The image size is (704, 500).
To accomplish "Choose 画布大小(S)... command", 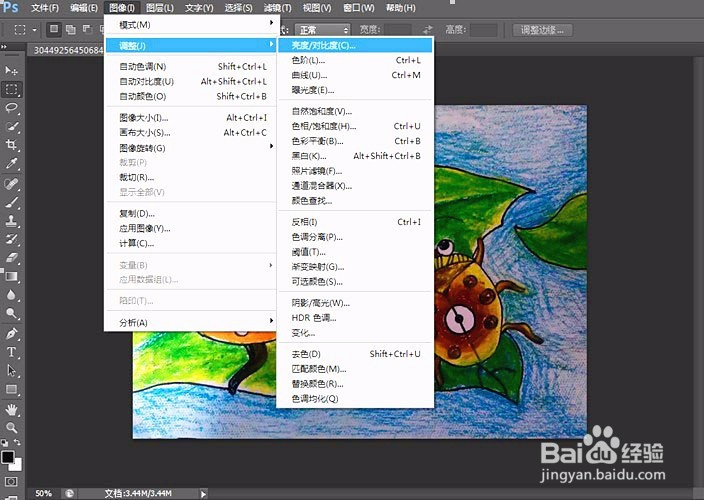I will click(192, 132).
